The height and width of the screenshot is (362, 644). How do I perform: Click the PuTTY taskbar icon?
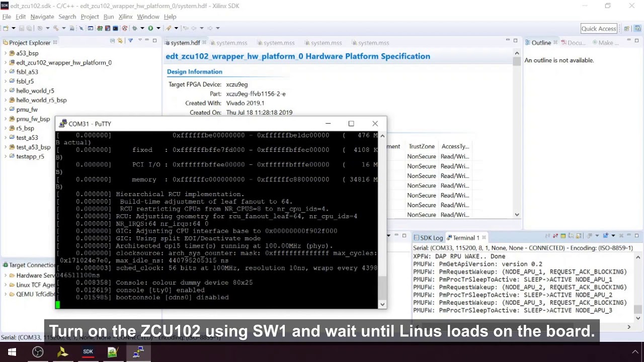point(138,352)
